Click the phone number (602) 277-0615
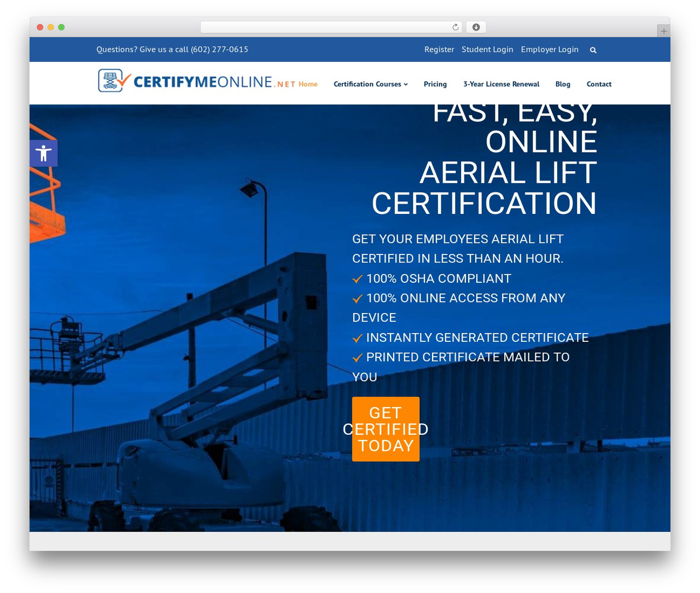This screenshot has height=593, width=700. click(x=219, y=49)
